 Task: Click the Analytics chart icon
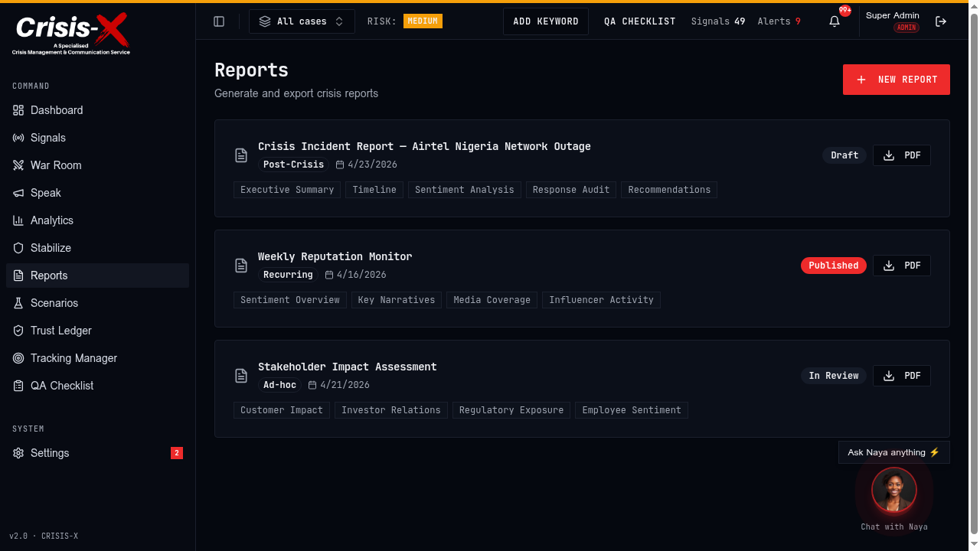tap(18, 220)
